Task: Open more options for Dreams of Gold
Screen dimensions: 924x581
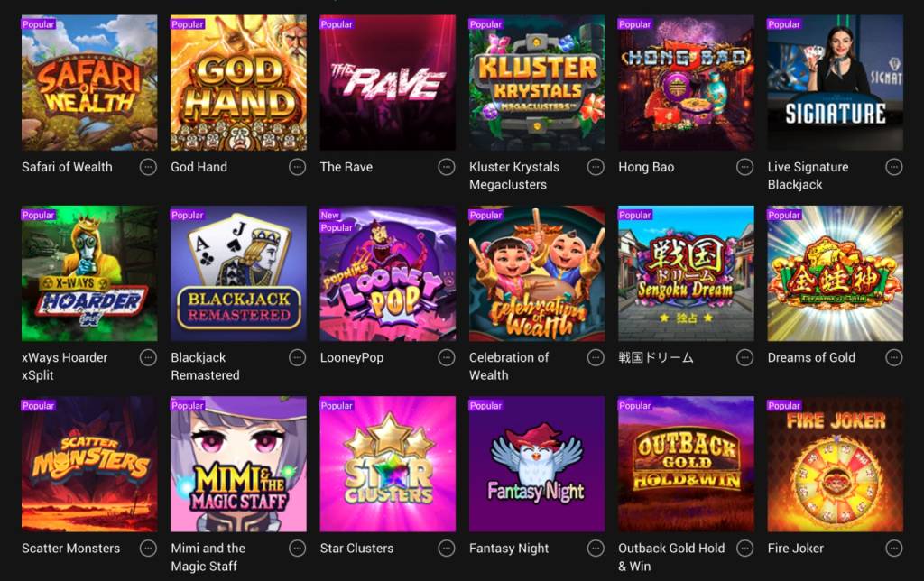Action: tap(894, 357)
